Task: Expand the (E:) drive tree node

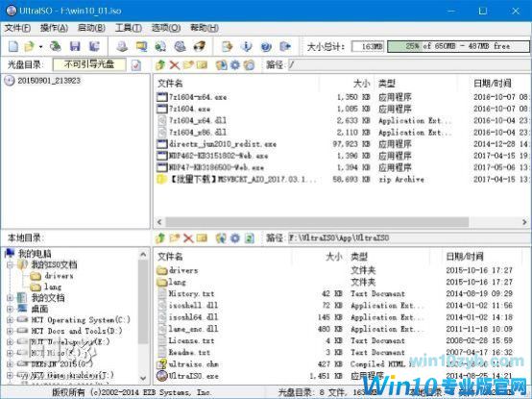Action: coord(10,342)
